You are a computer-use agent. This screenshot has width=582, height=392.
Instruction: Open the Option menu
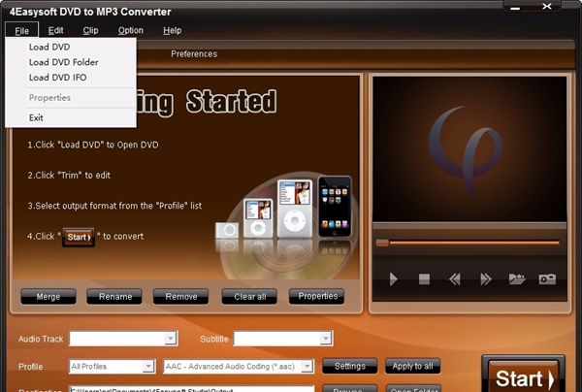(x=131, y=30)
